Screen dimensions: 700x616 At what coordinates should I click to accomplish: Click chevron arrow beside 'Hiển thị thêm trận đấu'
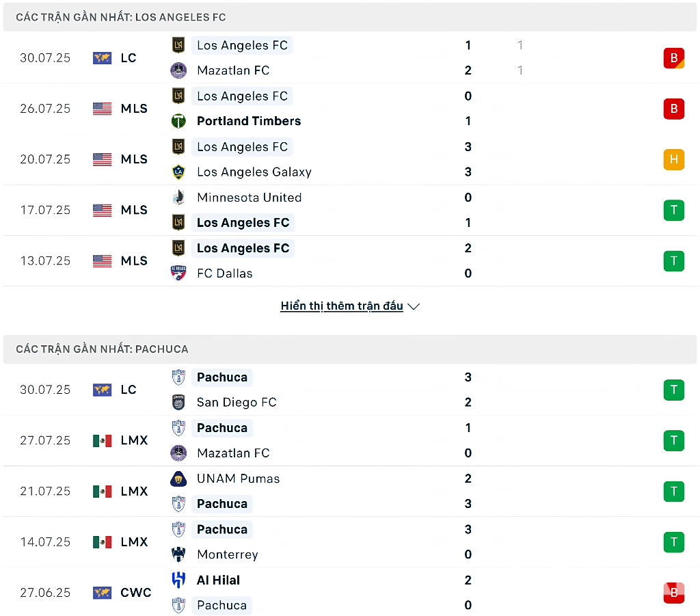(414, 307)
